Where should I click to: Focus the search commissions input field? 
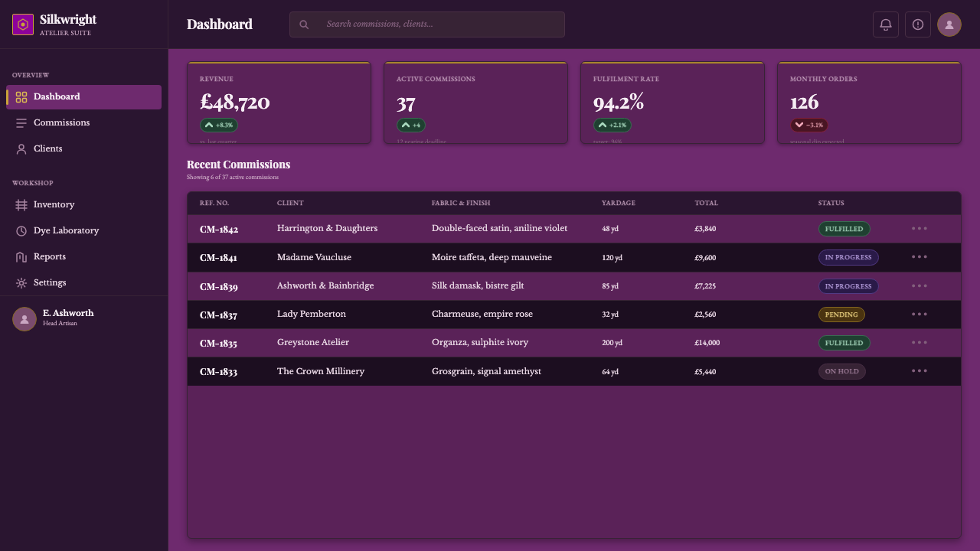427,24
